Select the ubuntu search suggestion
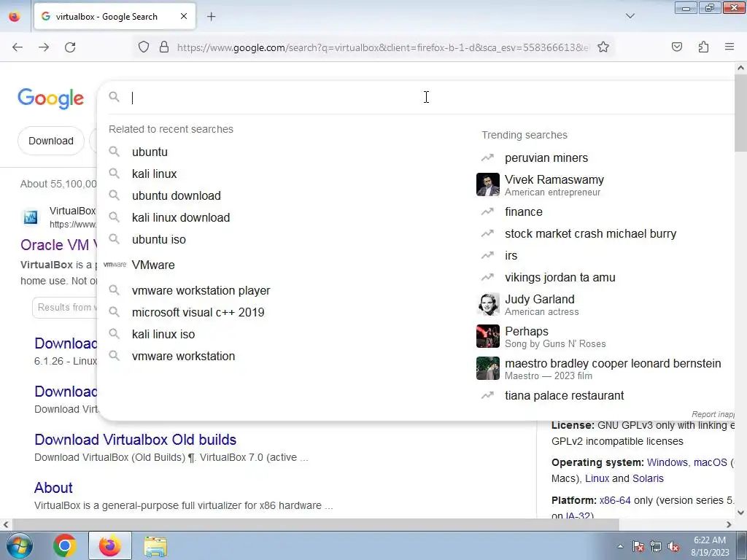The width and height of the screenshot is (747, 560). click(x=150, y=152)
